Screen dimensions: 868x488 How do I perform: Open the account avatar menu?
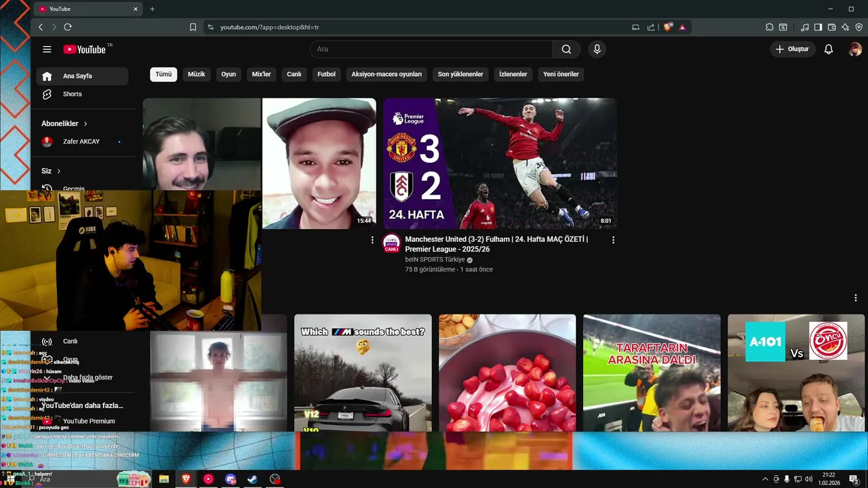pos(854,49)
